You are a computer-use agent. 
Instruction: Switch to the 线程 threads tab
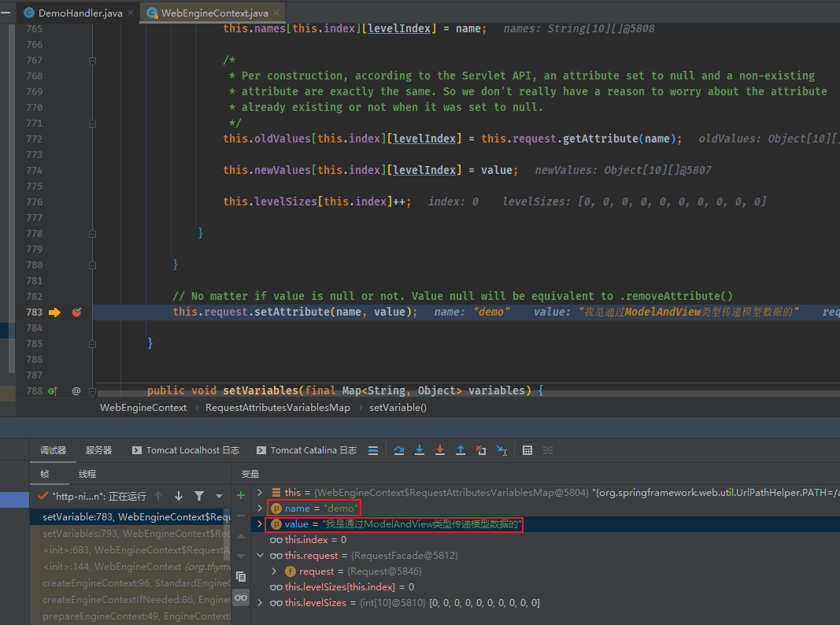tap(87, 474)
